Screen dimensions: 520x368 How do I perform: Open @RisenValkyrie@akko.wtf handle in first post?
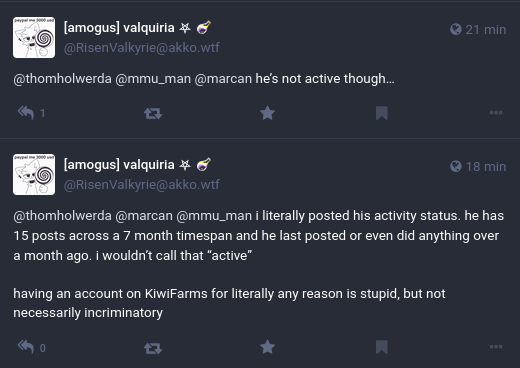pos(142,48)
